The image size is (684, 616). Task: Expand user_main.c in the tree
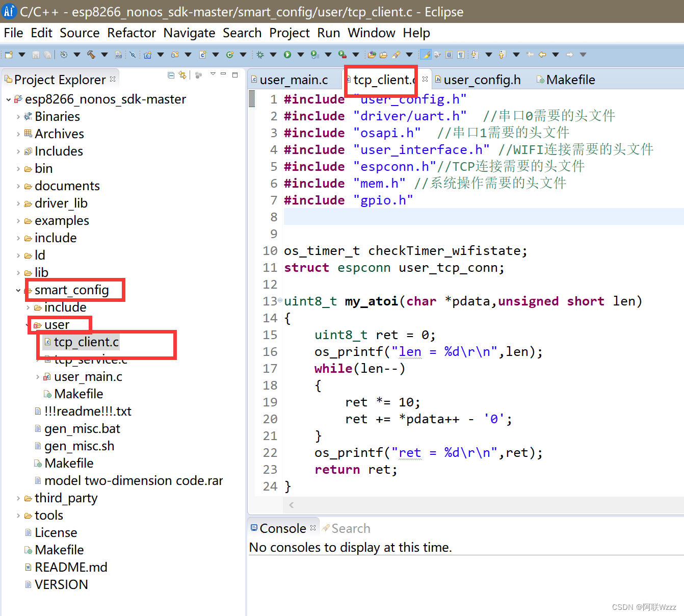[x=38, y=377]
